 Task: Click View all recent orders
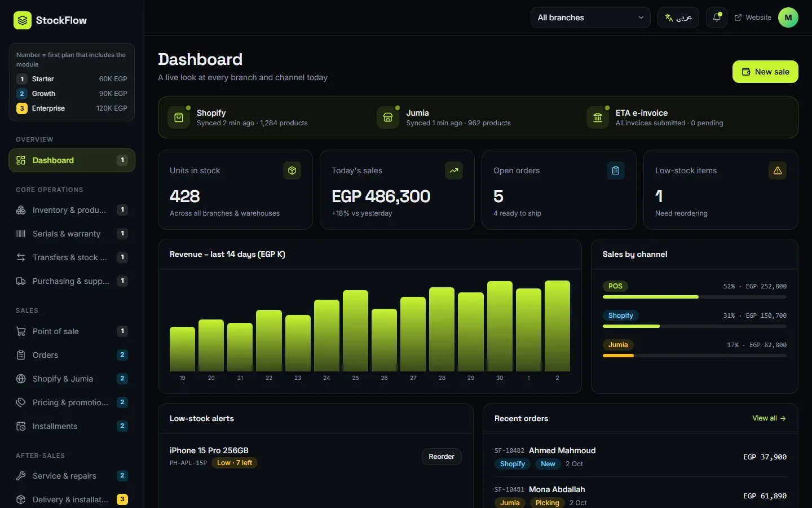pyautogui.click(x=769, y=418)
